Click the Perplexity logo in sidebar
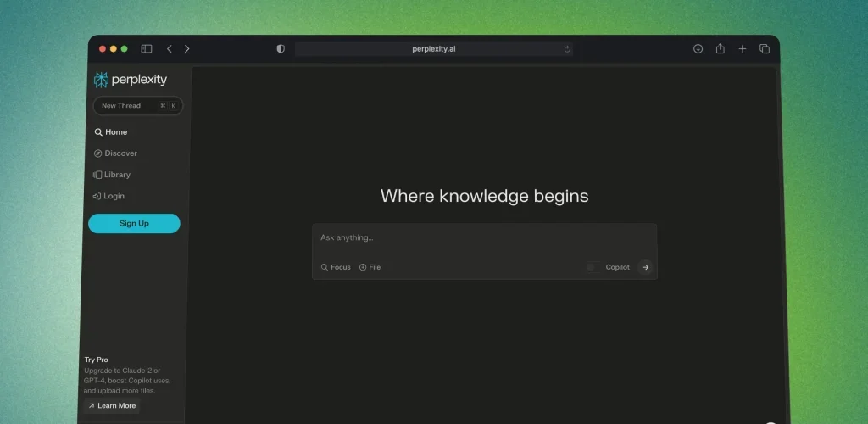868x424 pixels. click(x=131, y=80)
